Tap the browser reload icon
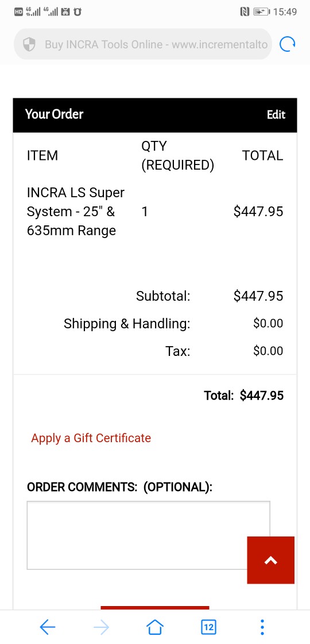 [287, 44]
